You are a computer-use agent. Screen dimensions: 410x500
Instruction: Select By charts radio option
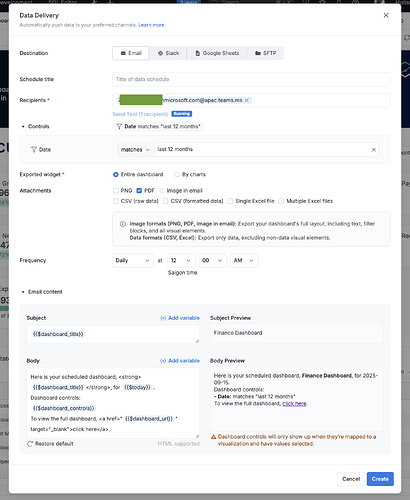(177, 175)
